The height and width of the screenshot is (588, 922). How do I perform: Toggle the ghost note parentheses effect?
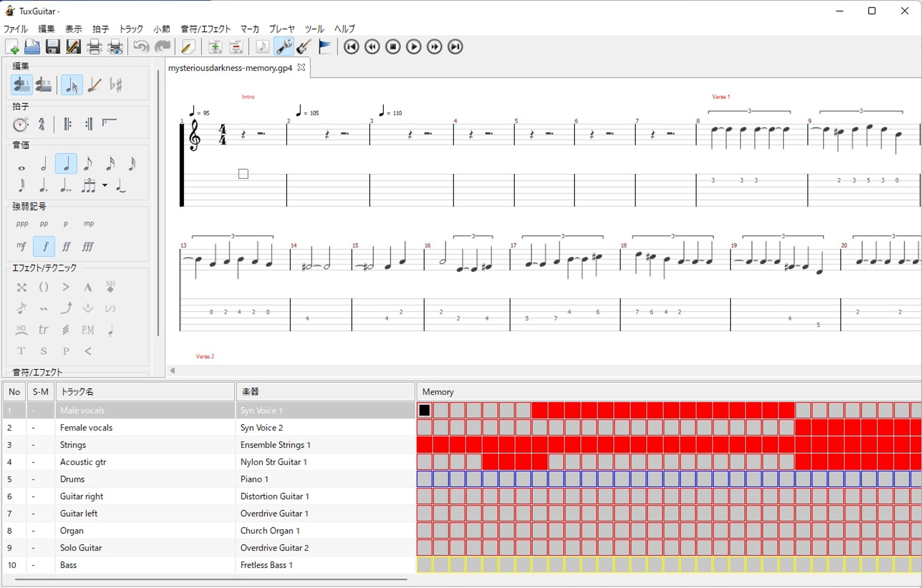click(44, 287)
